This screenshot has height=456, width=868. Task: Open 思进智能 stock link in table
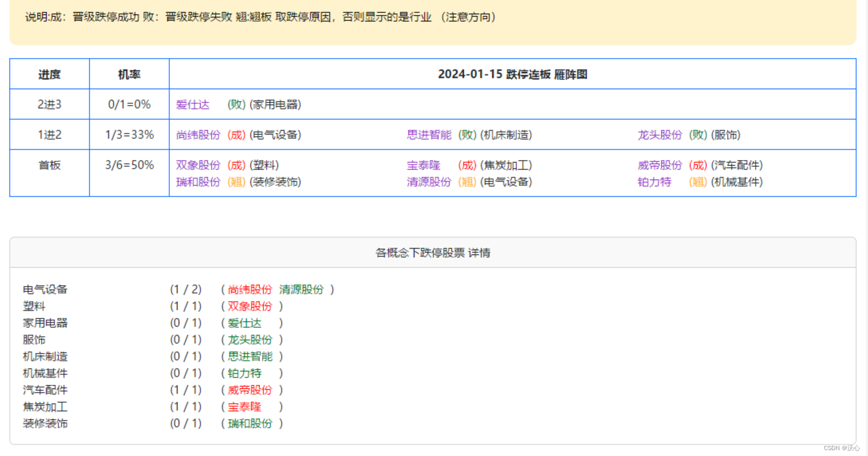click(x=429, y=135)
